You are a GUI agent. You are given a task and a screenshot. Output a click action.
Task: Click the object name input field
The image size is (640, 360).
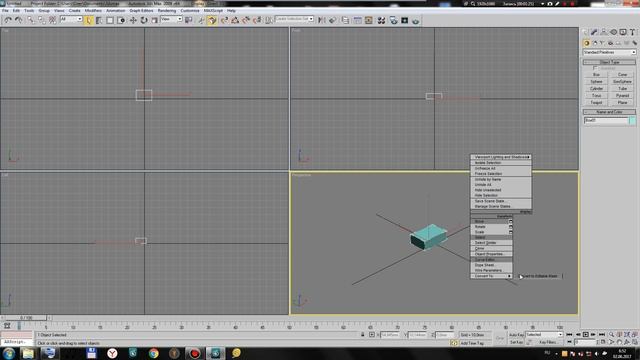606,120
